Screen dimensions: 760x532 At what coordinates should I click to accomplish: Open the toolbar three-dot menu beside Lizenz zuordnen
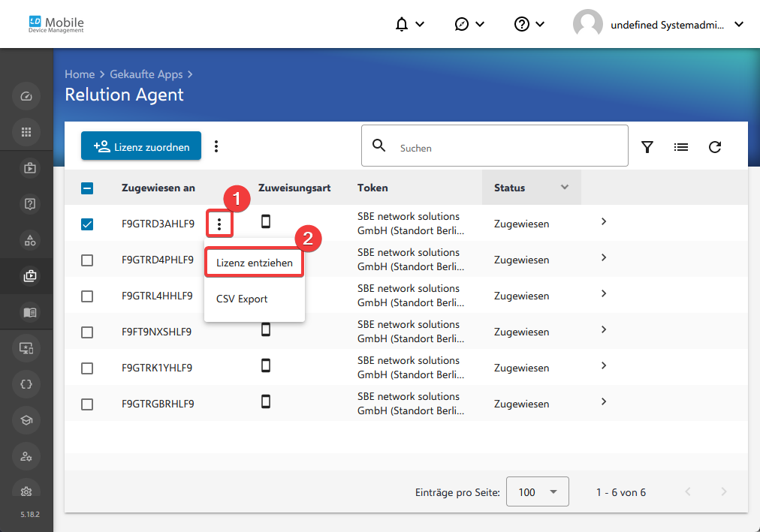216,146
